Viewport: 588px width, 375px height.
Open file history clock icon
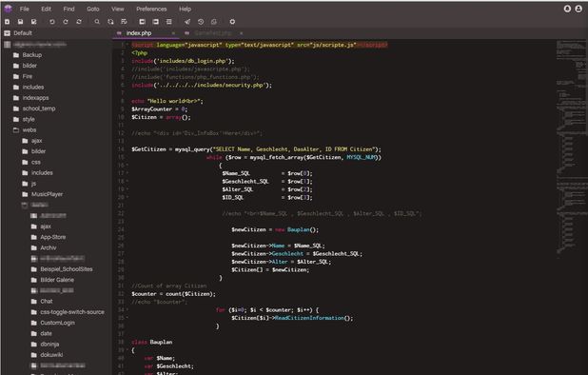pyautogui.click(x=201, y=22)
